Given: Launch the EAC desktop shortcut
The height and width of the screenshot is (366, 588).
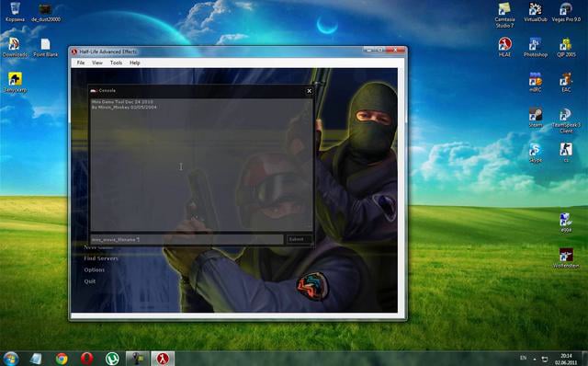Looking at the screenshot, I should (x=566, y=82).
